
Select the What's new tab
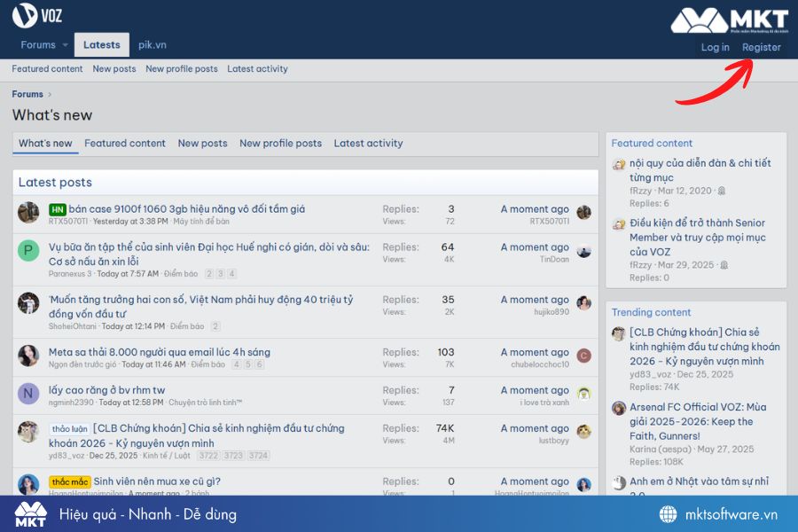[45, 143]
